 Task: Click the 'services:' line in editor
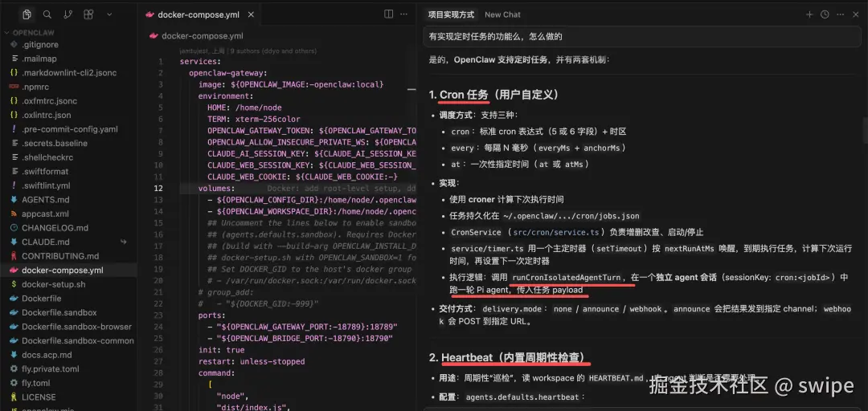pos(200,61)
